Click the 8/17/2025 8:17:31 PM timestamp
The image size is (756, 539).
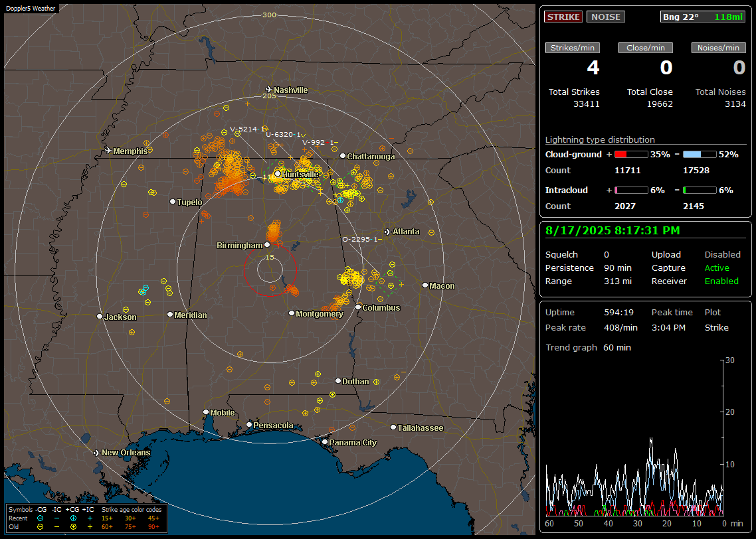(x=613, y=231)
